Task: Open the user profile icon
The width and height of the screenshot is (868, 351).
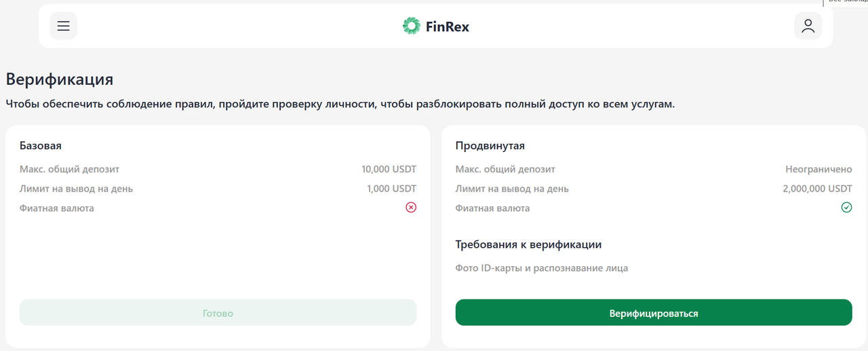Action: click(x=808, y=26)
